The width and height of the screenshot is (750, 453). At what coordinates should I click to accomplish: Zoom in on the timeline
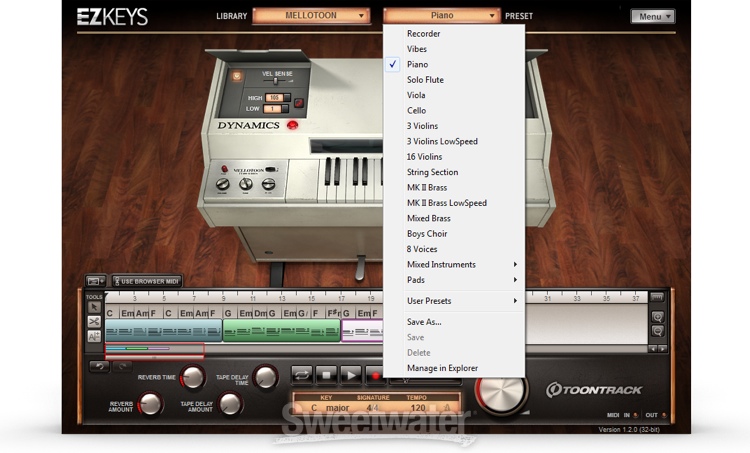(657, 316)
